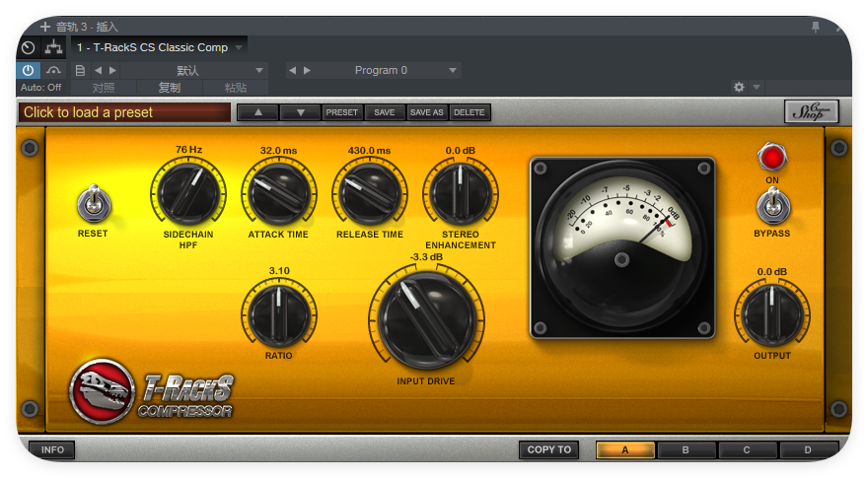Click the SAVE AS button
Image resolution: width=868 pixels, height=478 pixels.
coord(427,112)
